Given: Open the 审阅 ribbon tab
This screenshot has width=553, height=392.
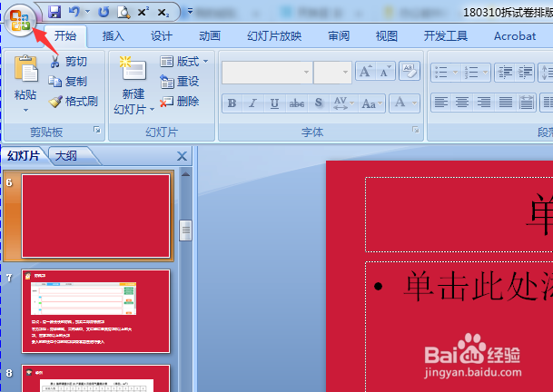Looking at the screenshot, I should (x=339, y=36).
